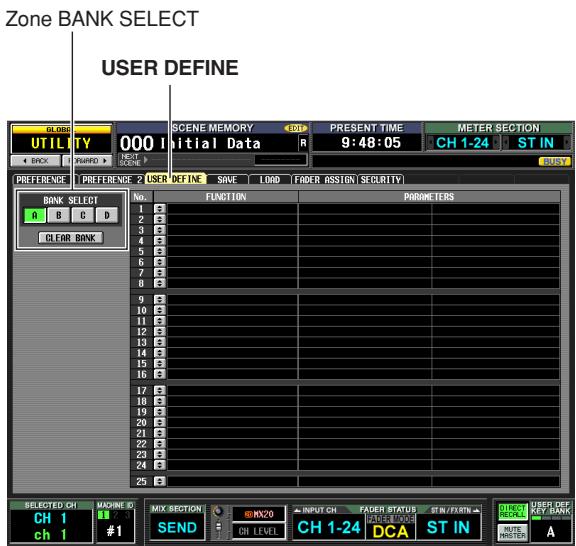Click the R indicator beside the scene name
The image size is (576, 546).
click(303, 143)
